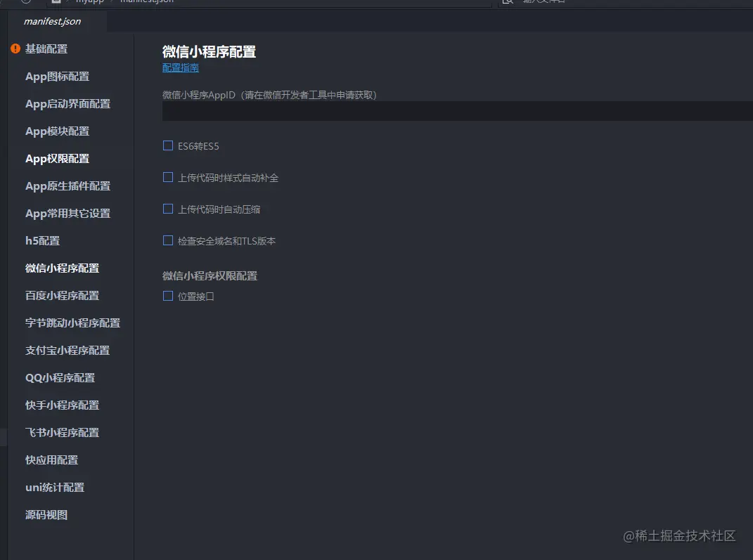This screenshot has width=753, height=560.
Task: Switch to h5配置 settings
Action: point(44,240)
